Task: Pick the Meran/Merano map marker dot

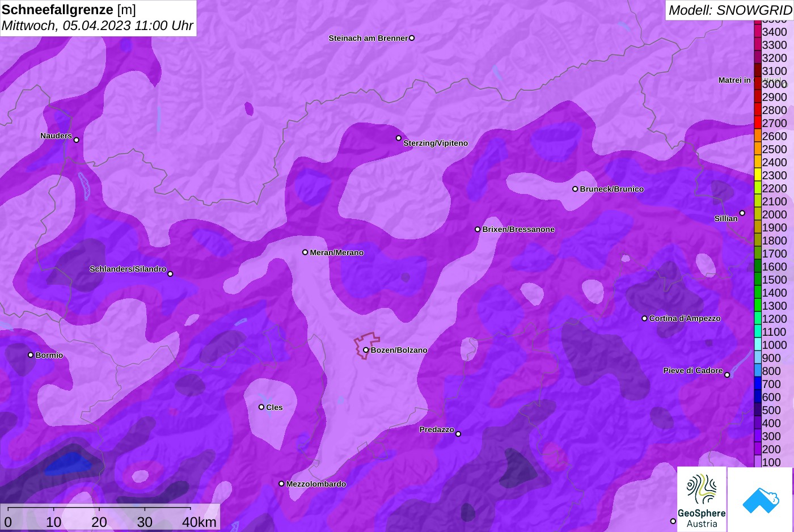Action: (305, 252)
